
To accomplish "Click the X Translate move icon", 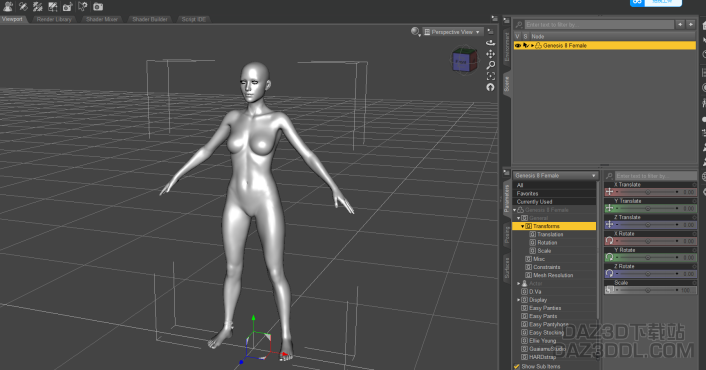I will (x=609, y=192).
